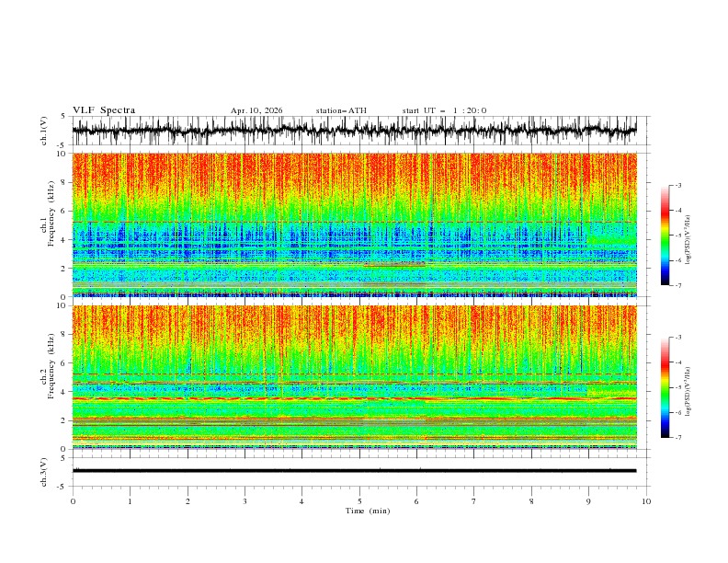Click the 'start UT = 1:20:0' label
This screenshot has height=563, width=728.
(x=444, y=110)
